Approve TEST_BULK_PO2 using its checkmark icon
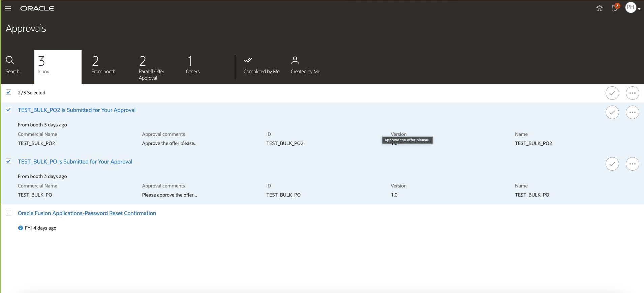This screenshot has width=644, height=293. click(x=612, y=112)
